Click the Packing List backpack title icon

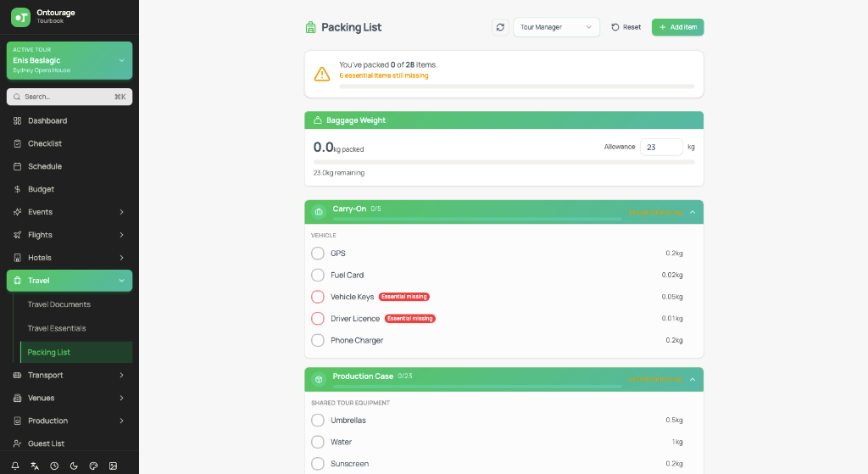point(310,27)
